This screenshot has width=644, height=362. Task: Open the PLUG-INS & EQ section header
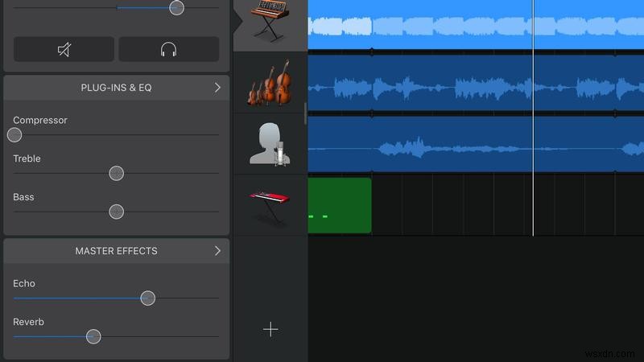coord(116,88)
